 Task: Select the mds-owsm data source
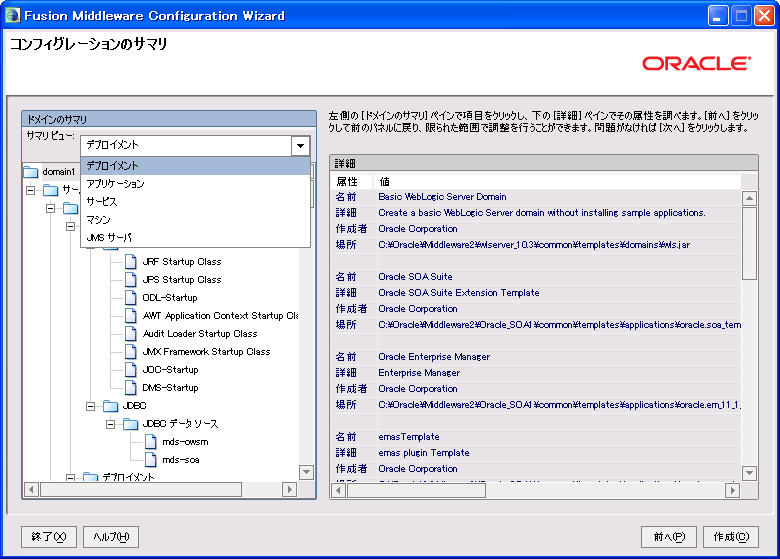point(185,442)
